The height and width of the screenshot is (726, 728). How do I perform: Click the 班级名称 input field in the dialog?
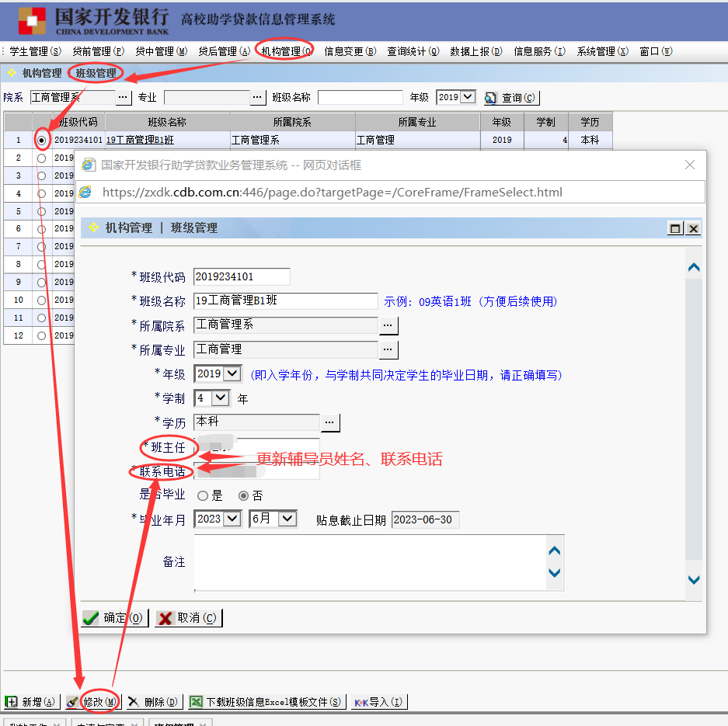point(286,301)
